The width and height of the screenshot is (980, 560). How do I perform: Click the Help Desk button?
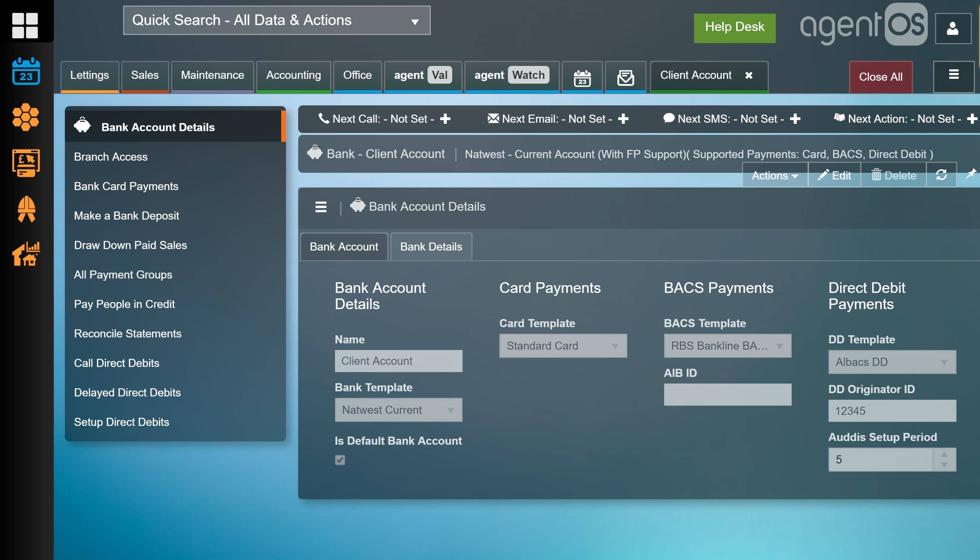click(735, 28)
